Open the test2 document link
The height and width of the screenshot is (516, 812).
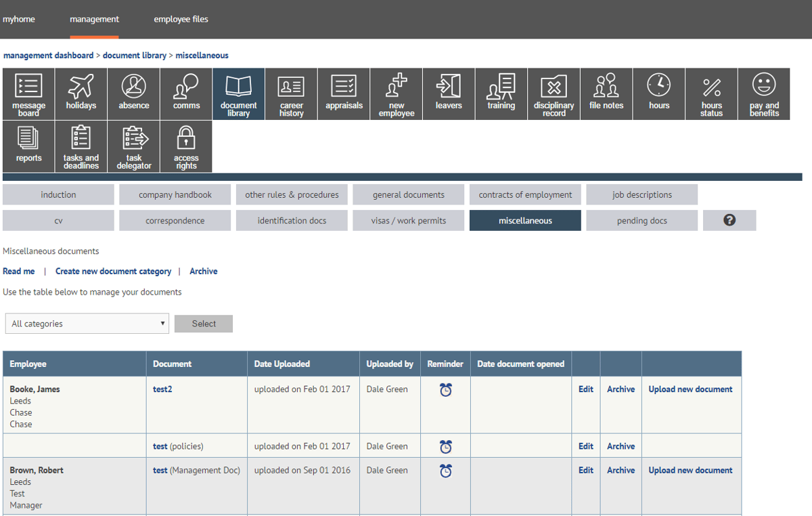point(162,389)
